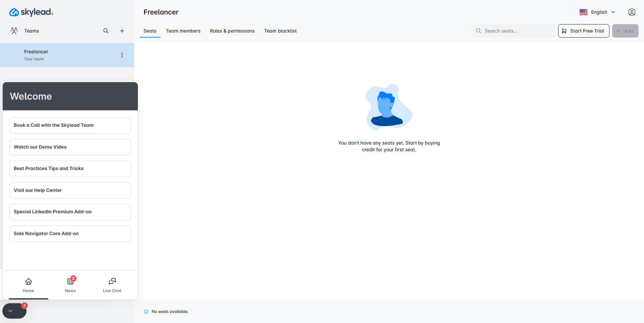The image size is (644, 323).
Task: Add a new team with plus icon
Action: (x=122, y=31)
